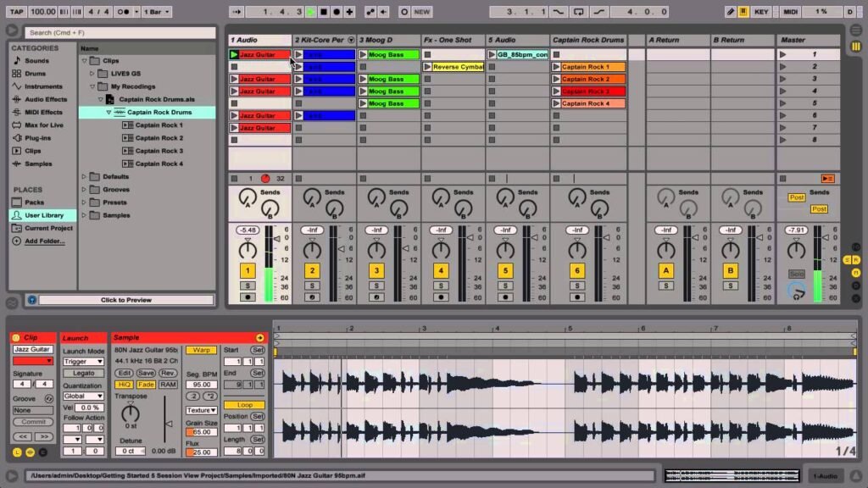Viewport: 868px width, 488px height.
Task: Solo track 3 Moog D
Action: [376, 286]
